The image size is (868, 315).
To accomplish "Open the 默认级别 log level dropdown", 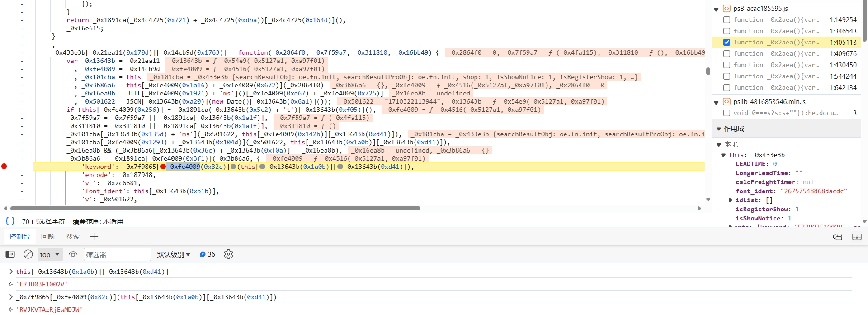I will coord(174,254).
